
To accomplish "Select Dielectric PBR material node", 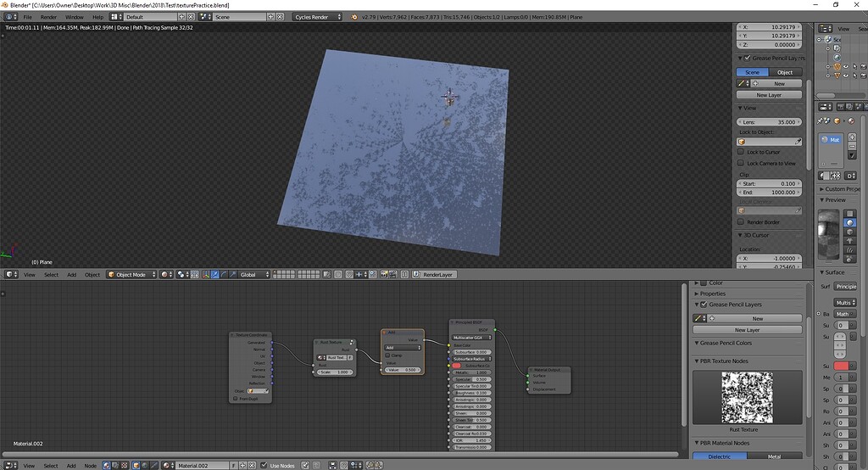I will pyautogui.click(x=719, y=456).
